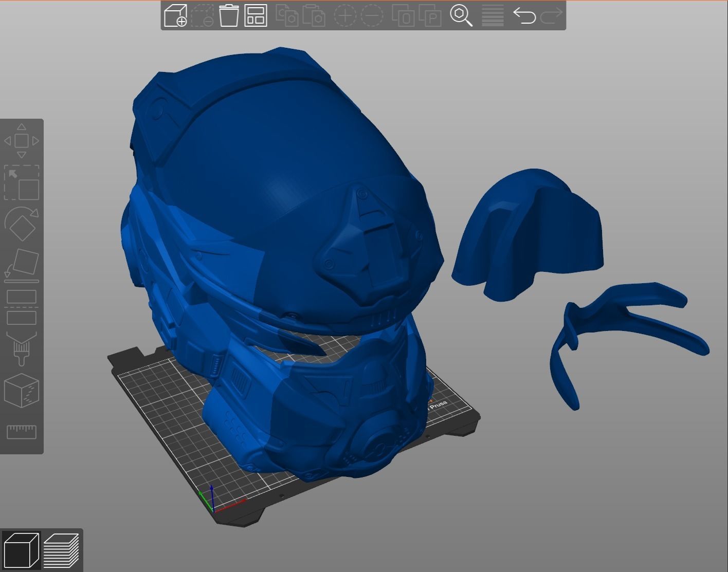
Task: Select the Scale gizmo tool
Action: point(22,182)
